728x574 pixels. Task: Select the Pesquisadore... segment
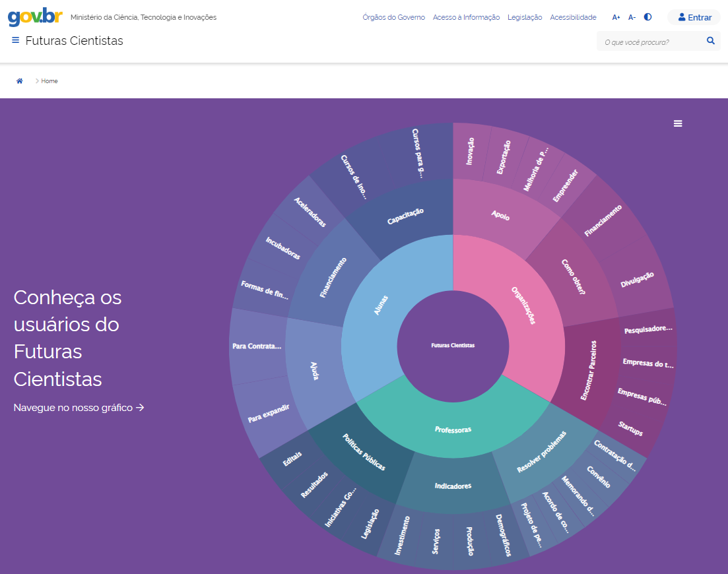(x=648, y=329)
